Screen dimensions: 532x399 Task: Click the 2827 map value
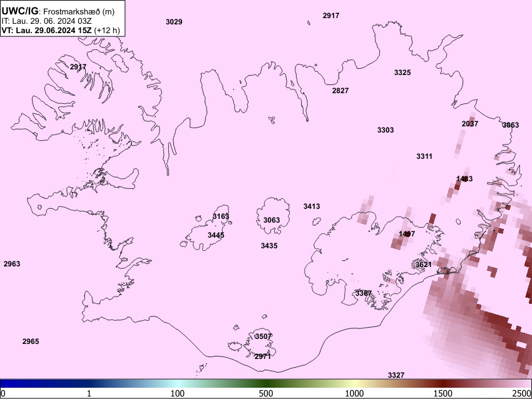click(340, 91)
